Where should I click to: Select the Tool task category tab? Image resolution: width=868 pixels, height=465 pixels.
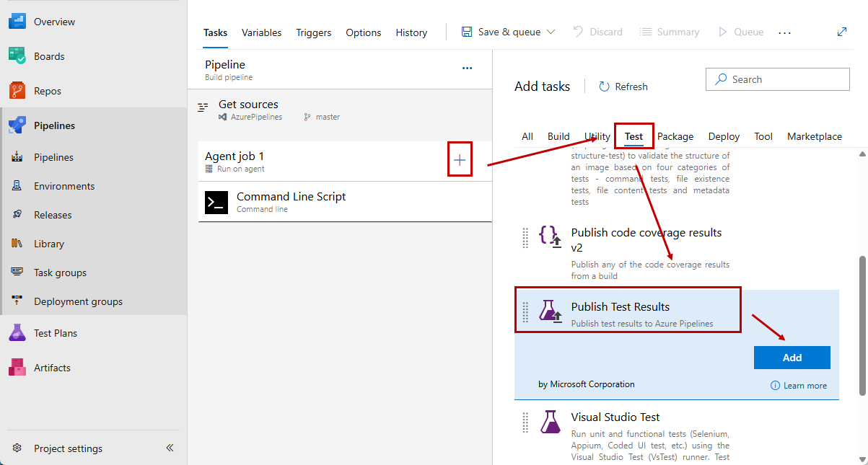click(763, 136)
